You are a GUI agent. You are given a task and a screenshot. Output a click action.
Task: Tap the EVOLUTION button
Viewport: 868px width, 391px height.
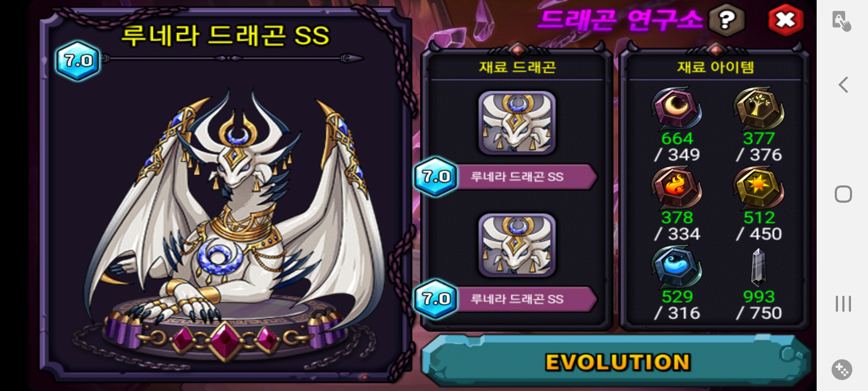[x=617, y=362]
